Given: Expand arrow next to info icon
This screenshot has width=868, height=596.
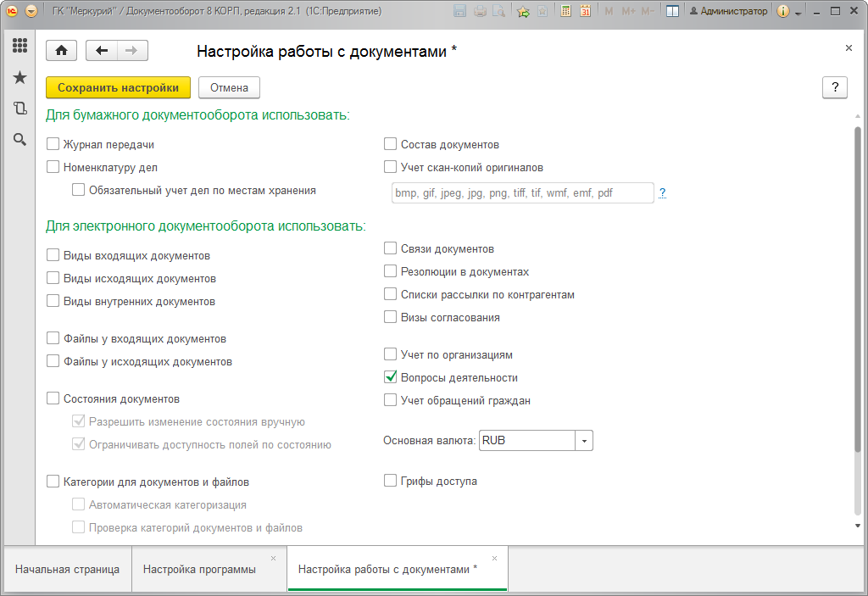Looking at the screenshot, I should (798, 13).
